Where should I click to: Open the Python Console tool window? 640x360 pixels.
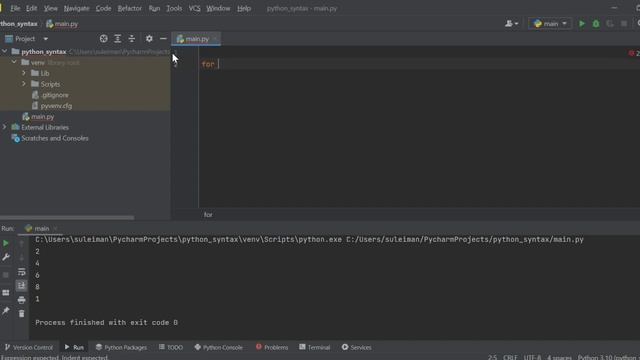click(218, 347)
